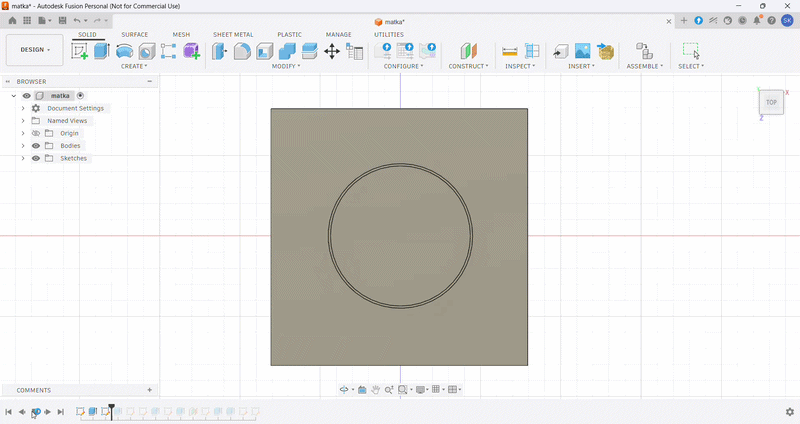Screen dimensions: 800x424
Task: Select the Move/Copy tool
Action: [x=332, y=51]
